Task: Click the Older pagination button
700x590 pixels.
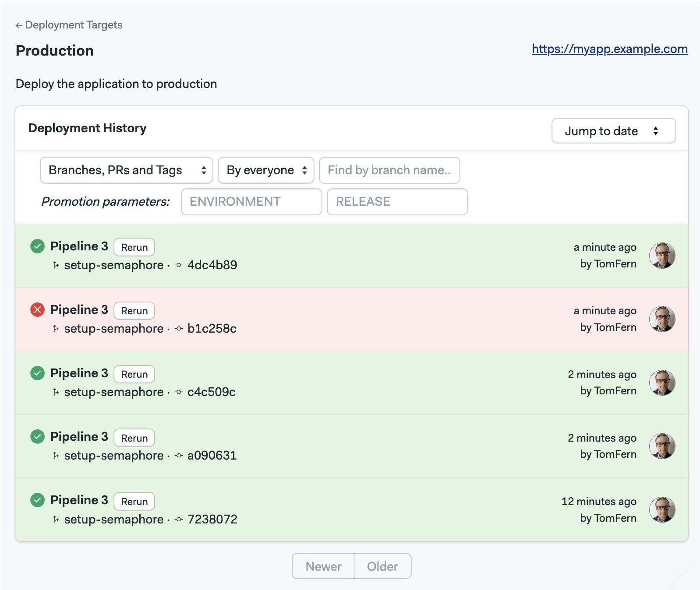Action: coord(382,566)
